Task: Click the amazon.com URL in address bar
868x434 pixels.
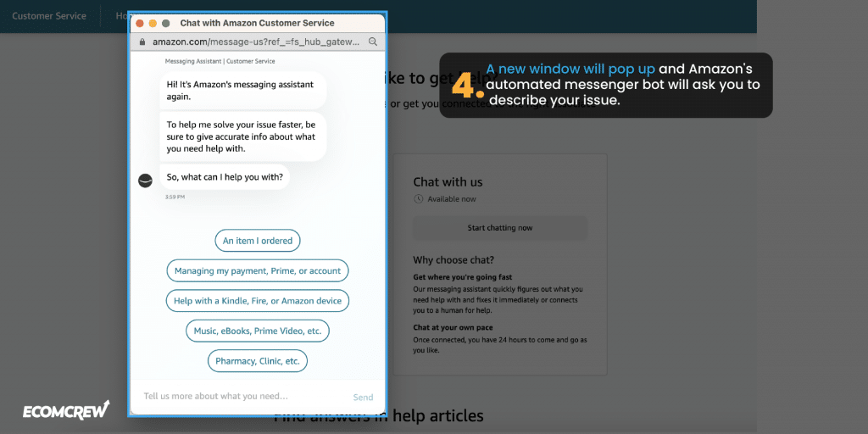Action: [x=256, y=42]
